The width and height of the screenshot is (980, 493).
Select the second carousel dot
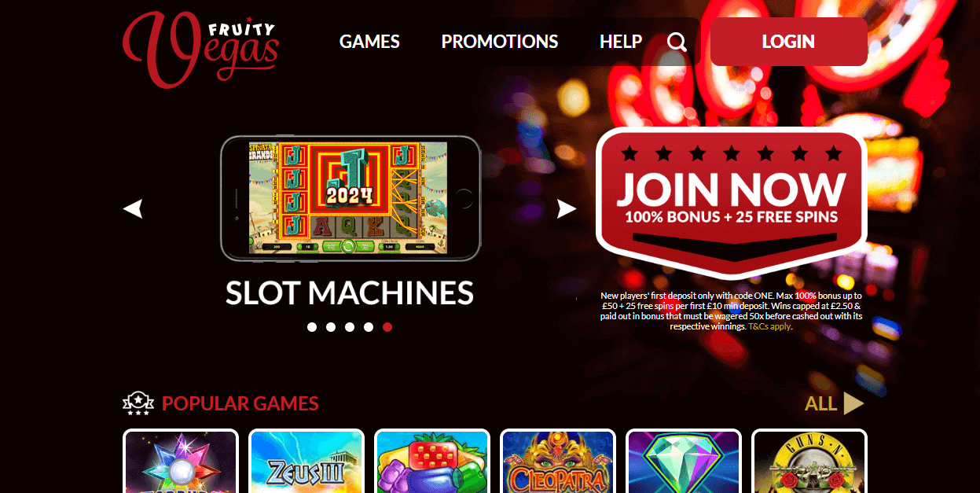[x=331, y=327]
